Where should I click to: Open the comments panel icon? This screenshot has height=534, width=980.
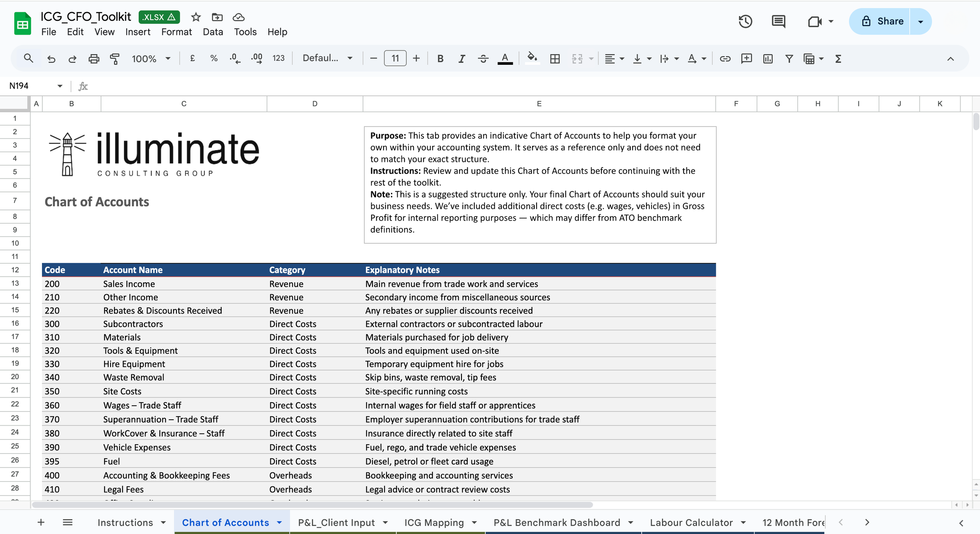click(778, 21)
